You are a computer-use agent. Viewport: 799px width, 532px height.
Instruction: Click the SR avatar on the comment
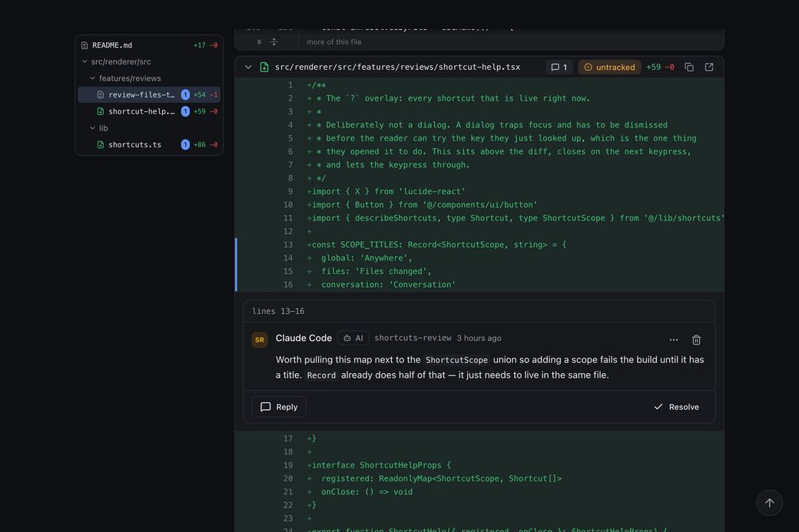point(260,339)
